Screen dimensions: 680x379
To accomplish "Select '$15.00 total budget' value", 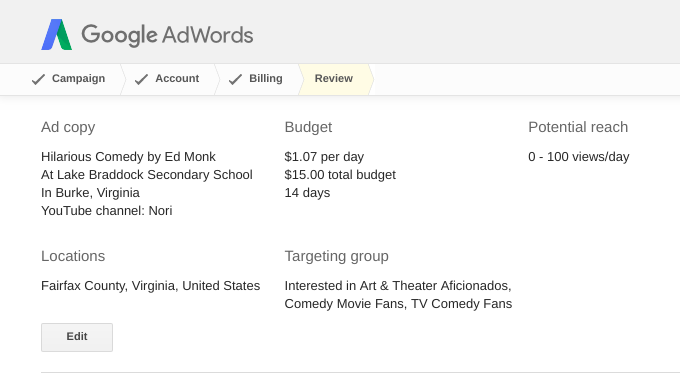I will click(340, 175).
